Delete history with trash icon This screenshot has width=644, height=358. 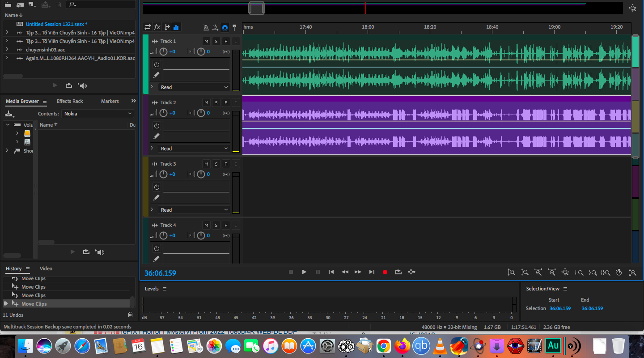tap(131, 315)
